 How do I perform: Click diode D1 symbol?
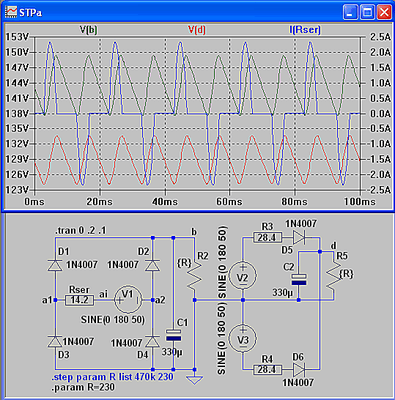click(x=55, y=265)
